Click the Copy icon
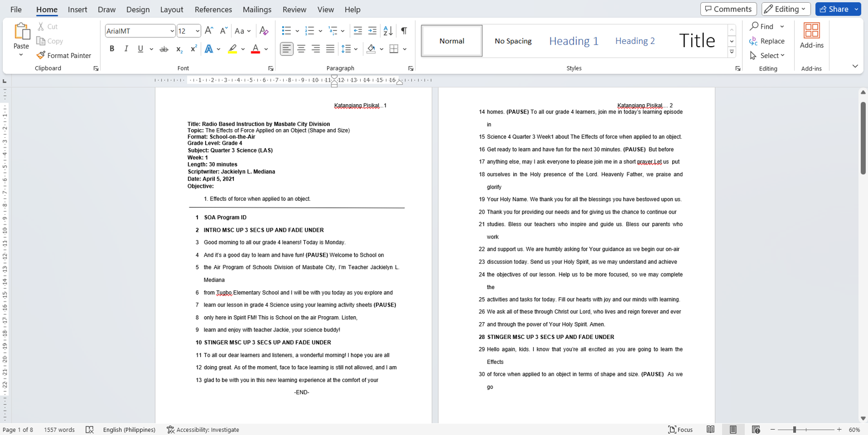This screenshot has height=435, width=868. click(41, 41)
